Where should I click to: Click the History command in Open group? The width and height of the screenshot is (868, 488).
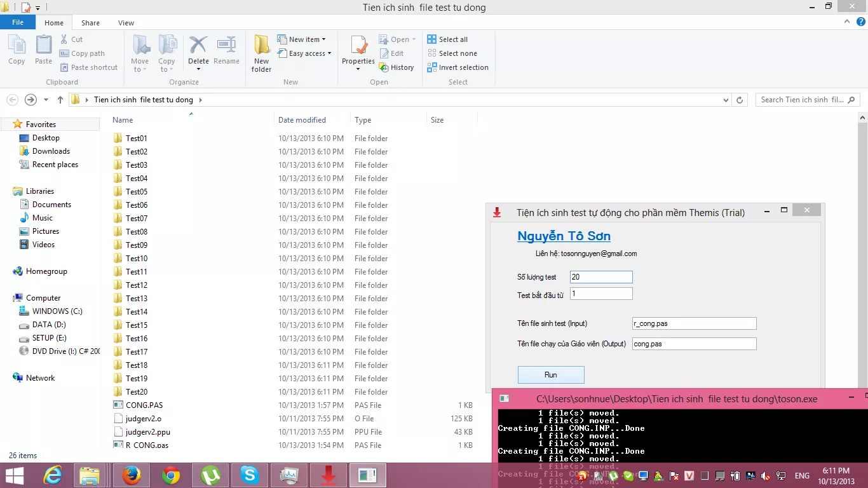396,67
